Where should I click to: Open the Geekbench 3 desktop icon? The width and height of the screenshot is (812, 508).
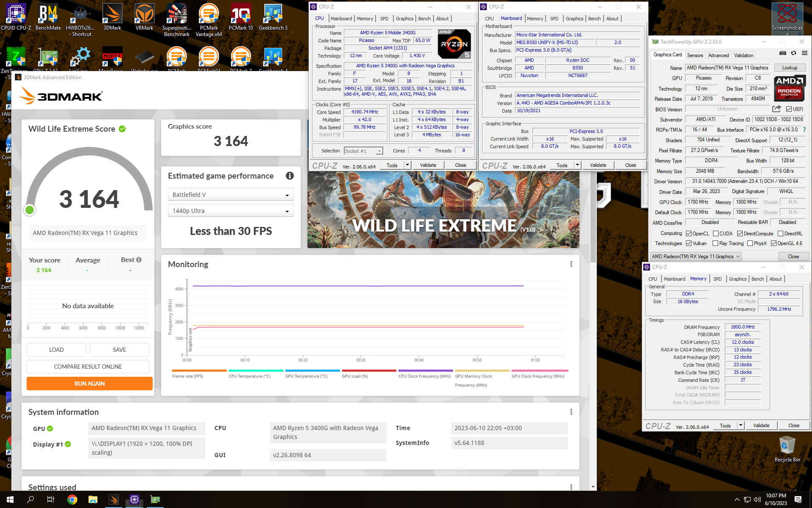(x=273, y=17)
